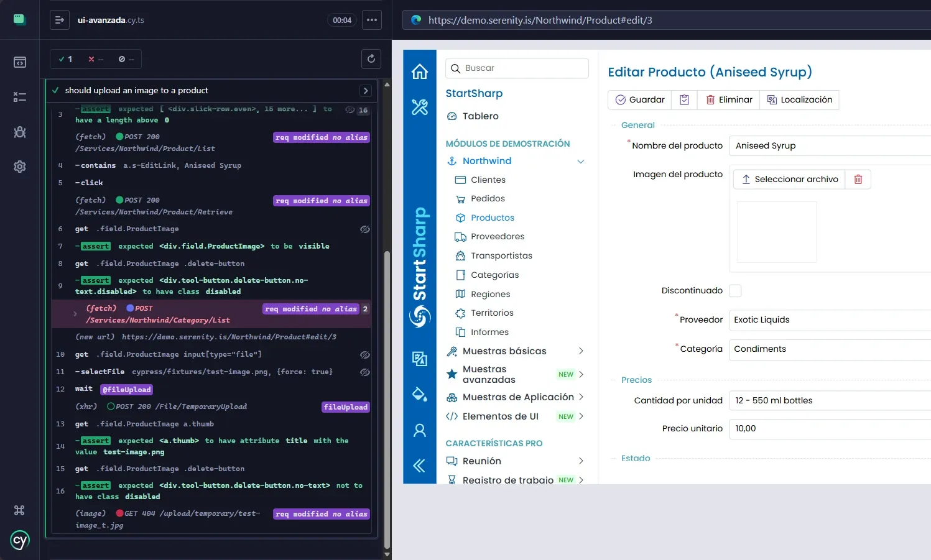Delete the product image with the trash icon

(x=858, y=179)
